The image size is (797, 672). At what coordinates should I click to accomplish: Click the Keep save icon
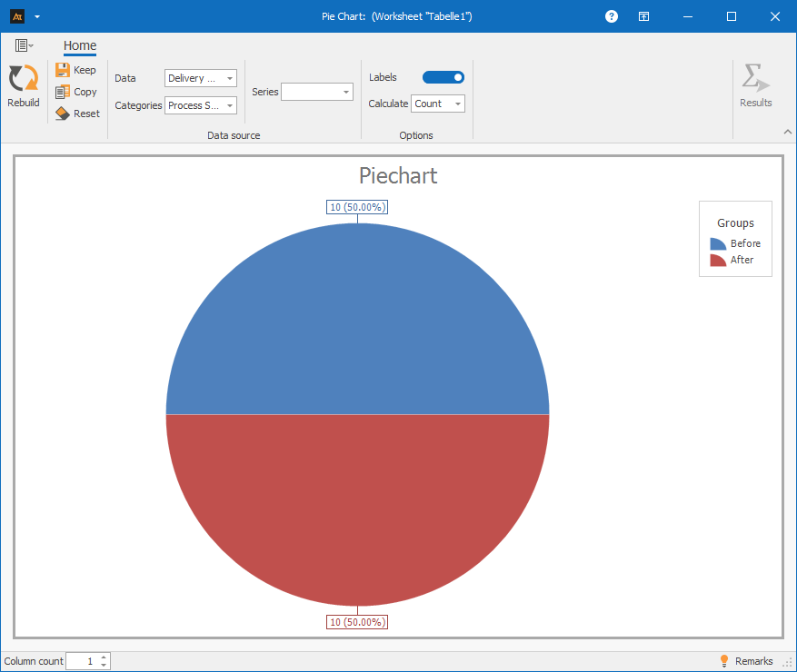click(x=63, y=70)
